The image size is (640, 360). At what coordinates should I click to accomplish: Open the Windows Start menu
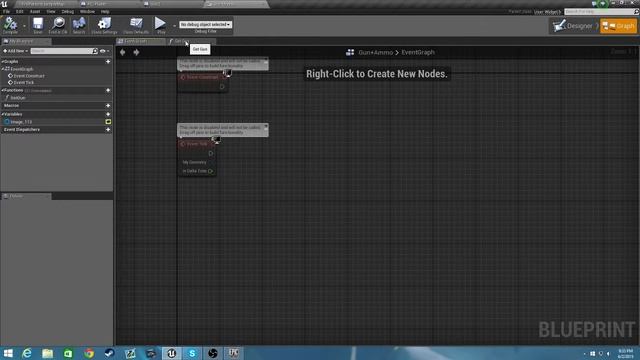[8, 353]
